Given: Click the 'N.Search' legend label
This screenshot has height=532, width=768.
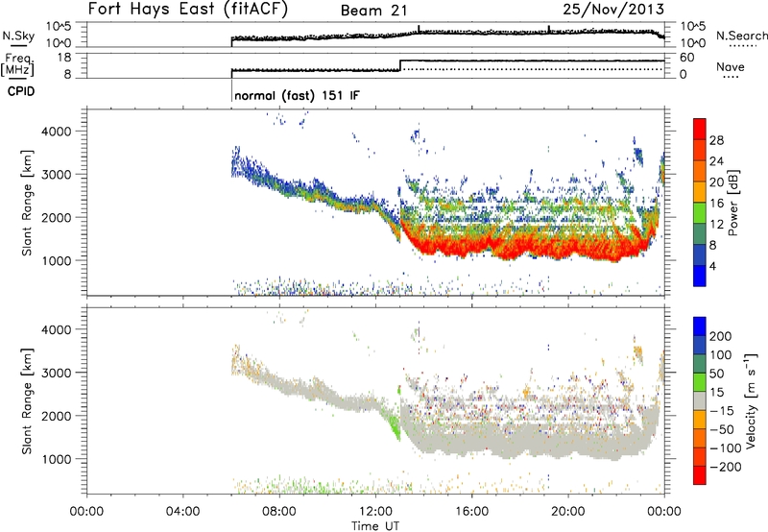Looking at the screenshot, I should [x=741, y=36].
